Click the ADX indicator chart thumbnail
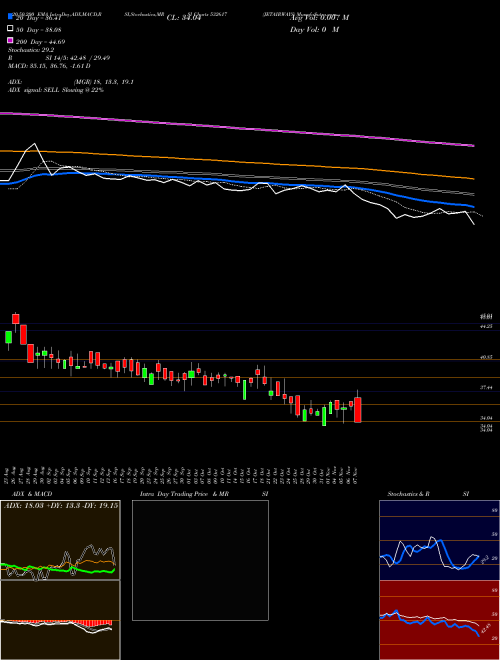 (60, 540)
